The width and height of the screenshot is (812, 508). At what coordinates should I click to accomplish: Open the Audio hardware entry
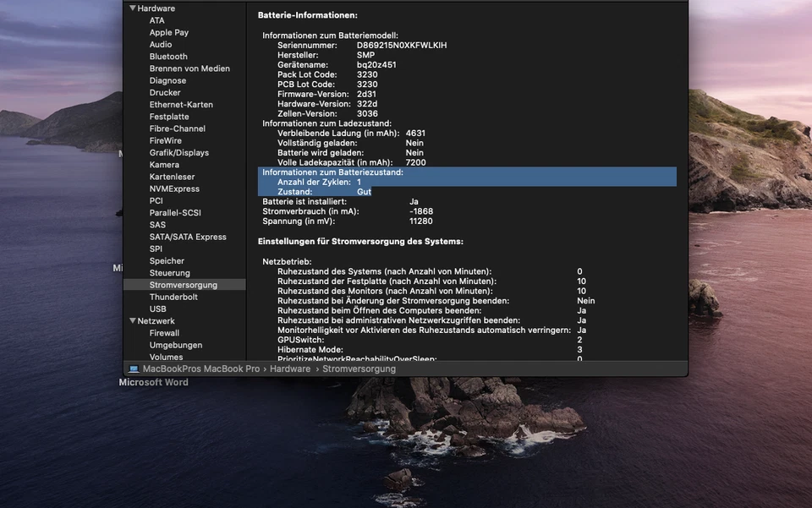click(161, 45)
